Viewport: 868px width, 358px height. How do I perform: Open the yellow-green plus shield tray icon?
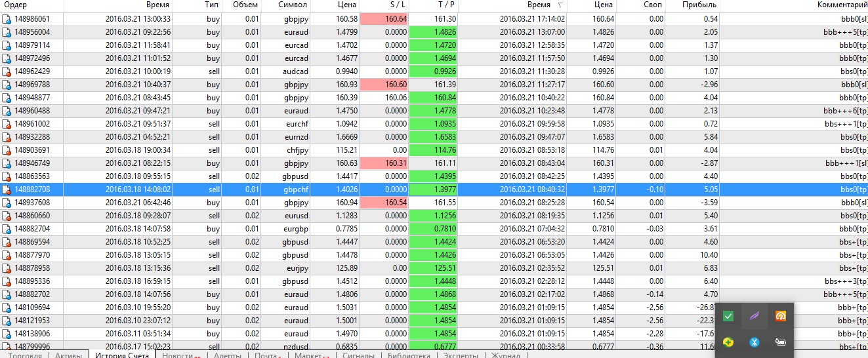pyautogui.click(x=728, y=342)
